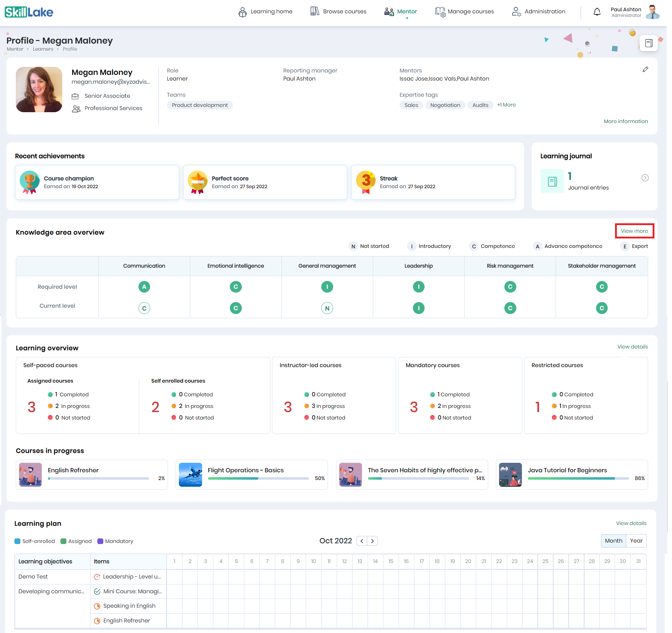Click the pencil edit profile icon

(x=645, y=70)
